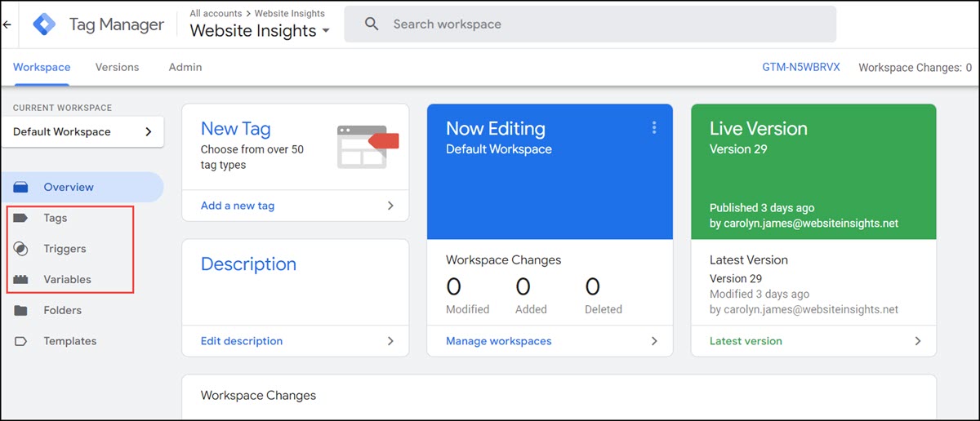Click the Triggers circle icon
The height and width of the screenshot is (421, 980).
click(21, 249)
